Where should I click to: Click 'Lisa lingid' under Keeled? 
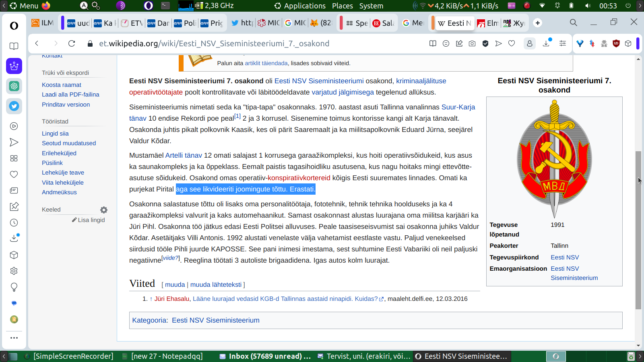pos(89,220)
